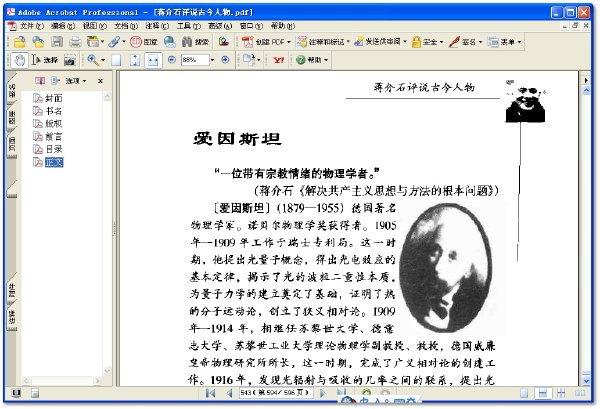Choose the Zoom In magnifier tool

pos(93,60)
